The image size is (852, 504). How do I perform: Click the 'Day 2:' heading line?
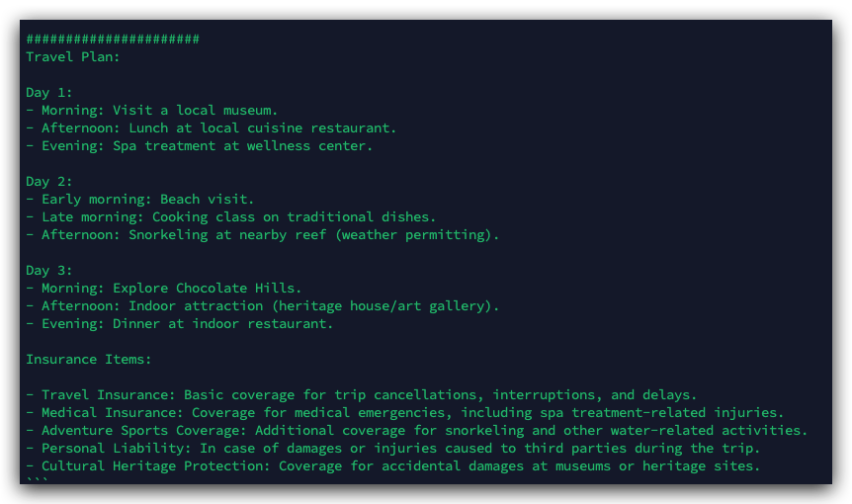coord(49,182)
